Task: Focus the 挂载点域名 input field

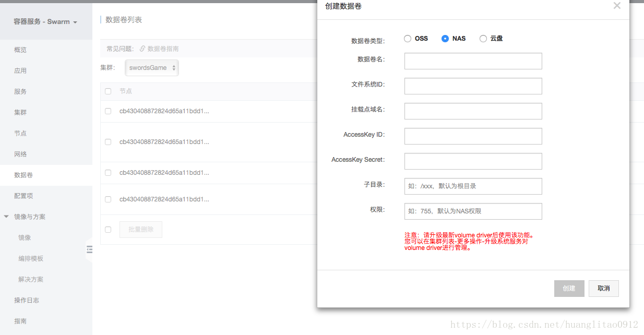Action: (473, 111)
